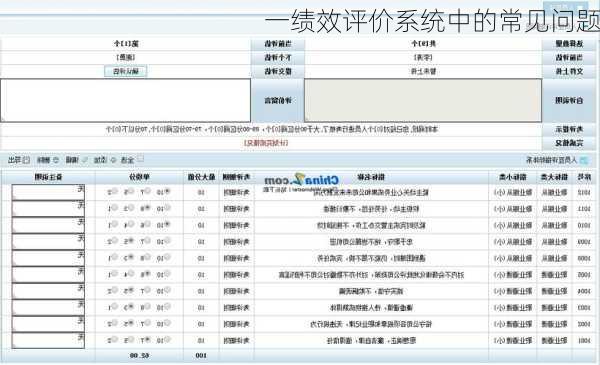Select score 8 in the 谦虚谨慎 row
This screenshot has height=365, width=600.
tap(147, 306)
